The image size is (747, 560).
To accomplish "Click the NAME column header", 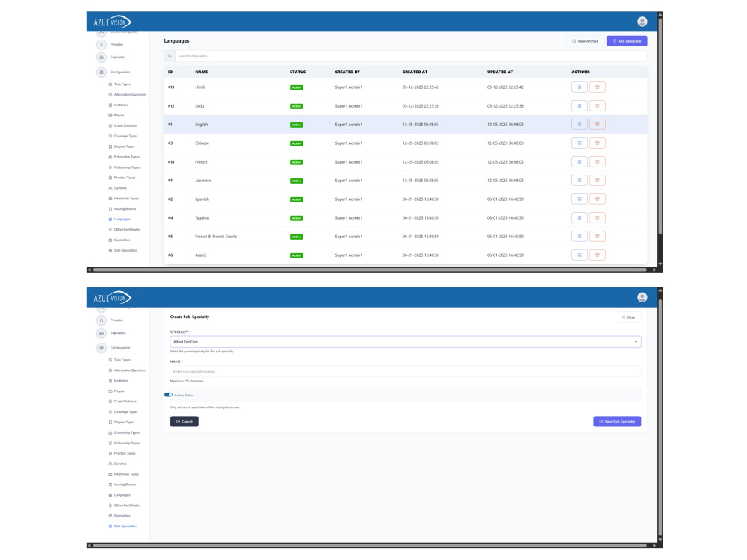I will (201, 72).
